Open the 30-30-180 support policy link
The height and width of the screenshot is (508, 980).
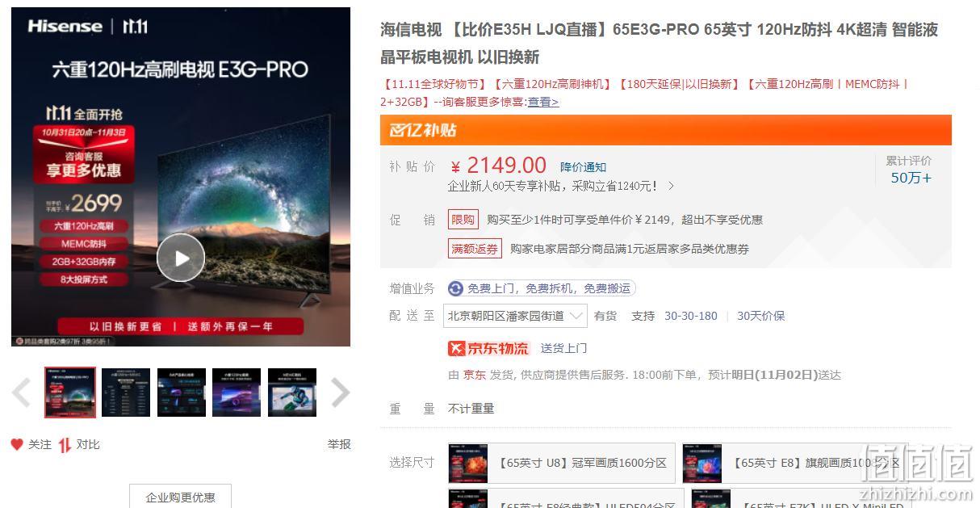691,316
